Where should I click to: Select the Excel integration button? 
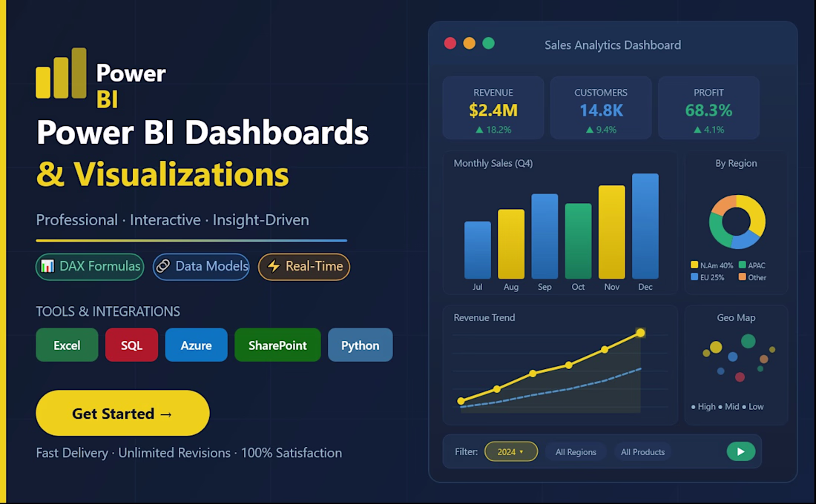[x=67, y=345]
